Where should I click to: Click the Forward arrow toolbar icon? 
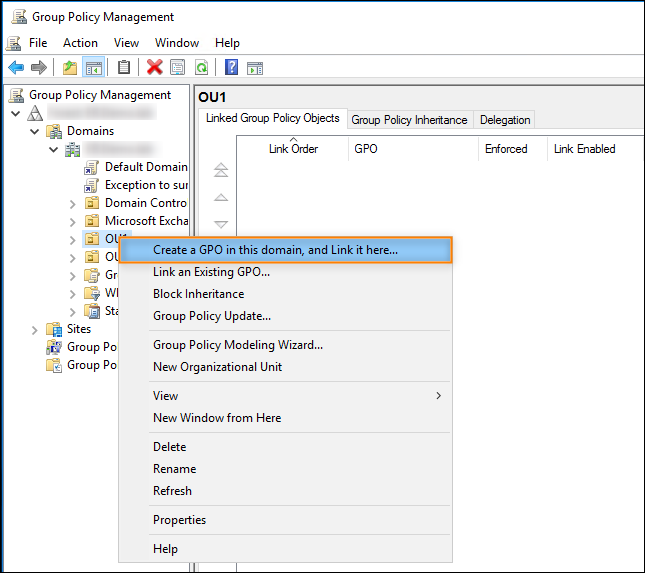click(x=39, y=68)
